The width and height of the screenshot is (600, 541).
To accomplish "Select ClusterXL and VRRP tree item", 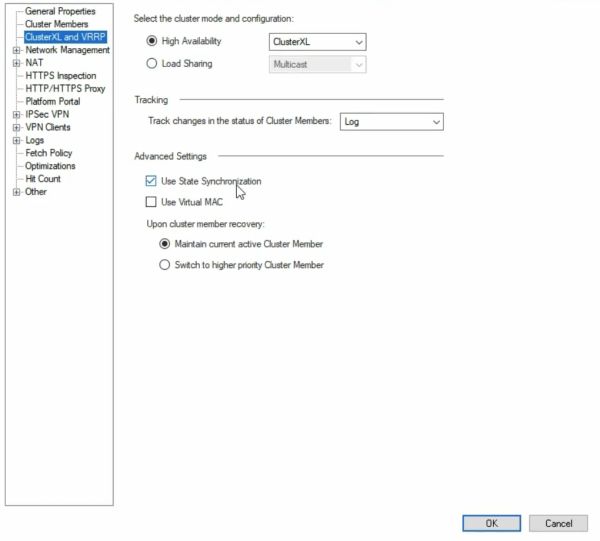I will click(x=65, y=37).
